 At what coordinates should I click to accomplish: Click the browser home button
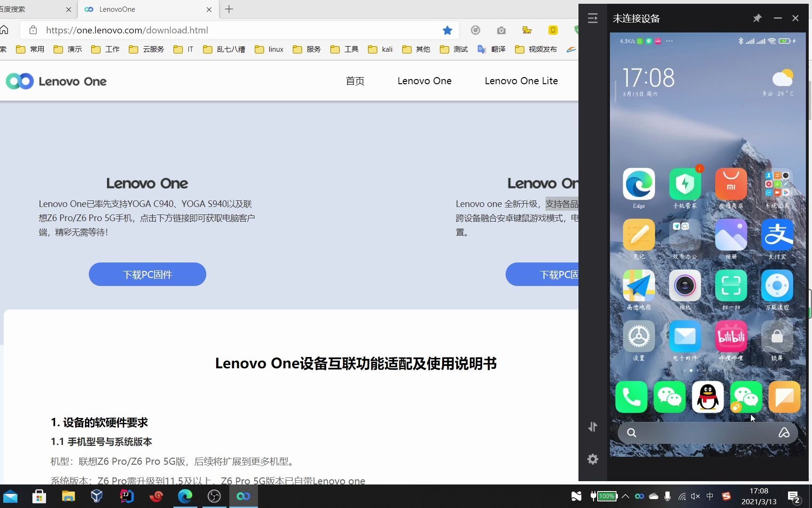pyautogui.click(x=4, y=30)
